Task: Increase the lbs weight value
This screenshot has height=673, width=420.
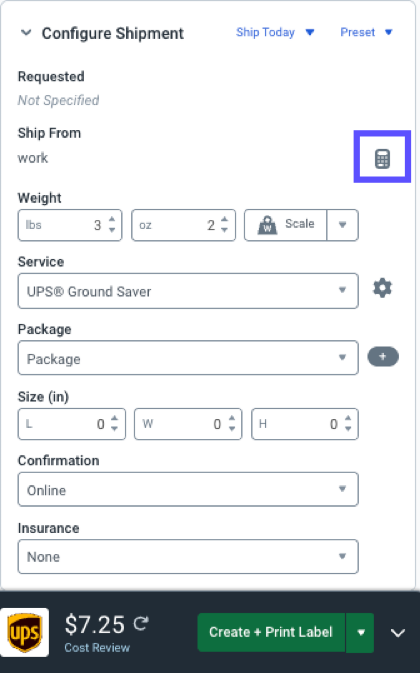Action: pyautogui.click(x=112, y=219)
